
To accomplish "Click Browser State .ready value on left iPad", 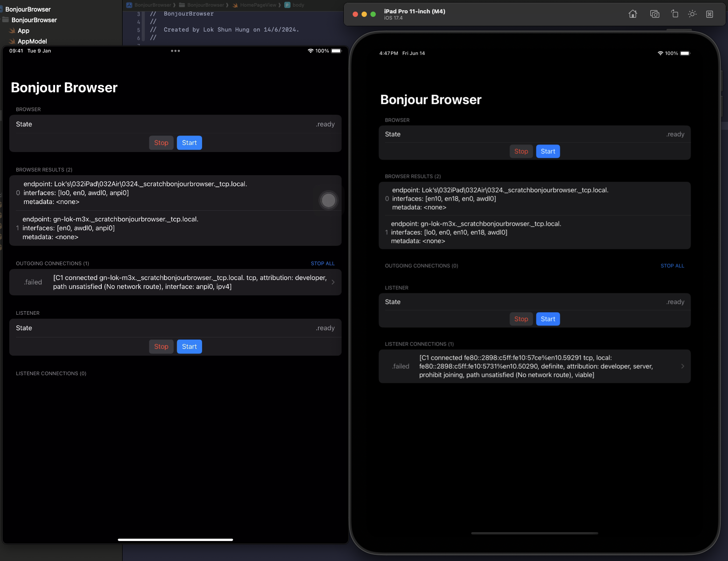I will pyautogui.click(x=325, y=124).
